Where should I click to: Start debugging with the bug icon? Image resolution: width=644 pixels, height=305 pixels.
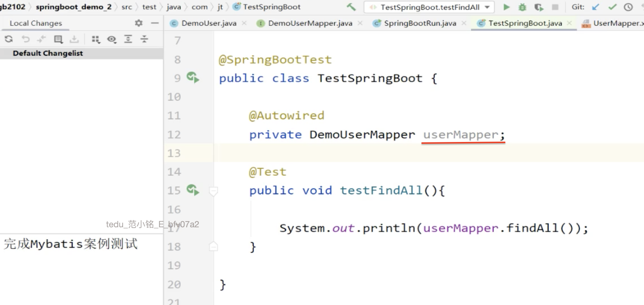(522, 7)
